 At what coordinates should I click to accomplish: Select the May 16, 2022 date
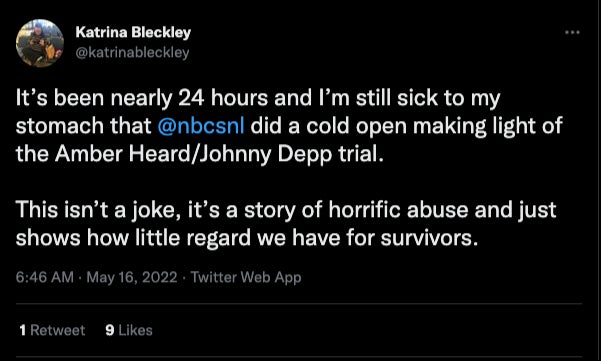pos(132,277)
